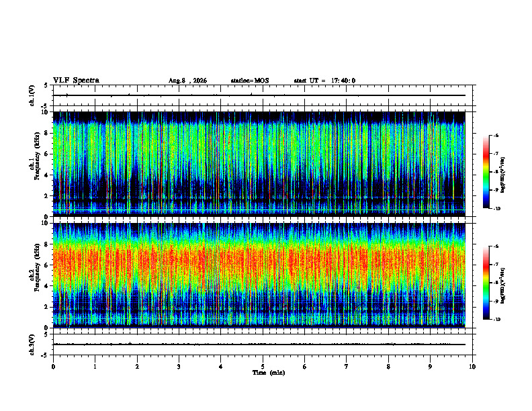The height and width of the screenshot is (411, 532).
Task: Click the ch.1 "Frequency (kHz)" axis label
Action: coord(37,156)
